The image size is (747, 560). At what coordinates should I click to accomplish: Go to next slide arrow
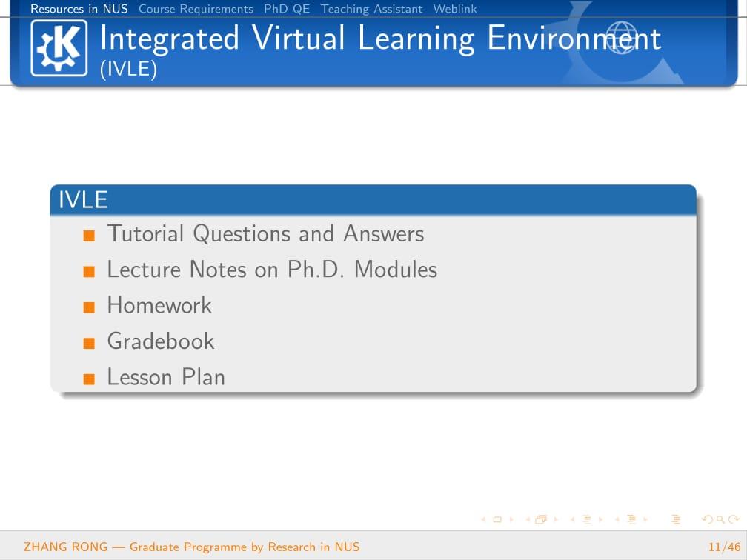pyautogui.click(x=511, y=519)
